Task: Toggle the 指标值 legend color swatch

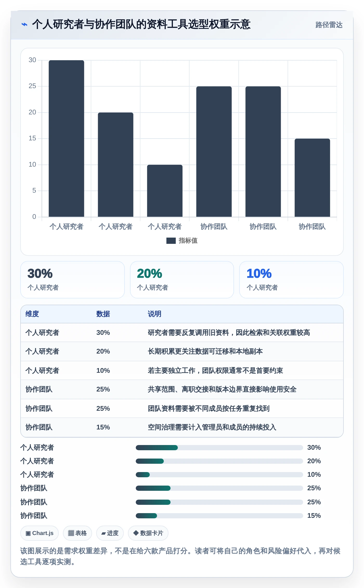Action: pos(171,241)
